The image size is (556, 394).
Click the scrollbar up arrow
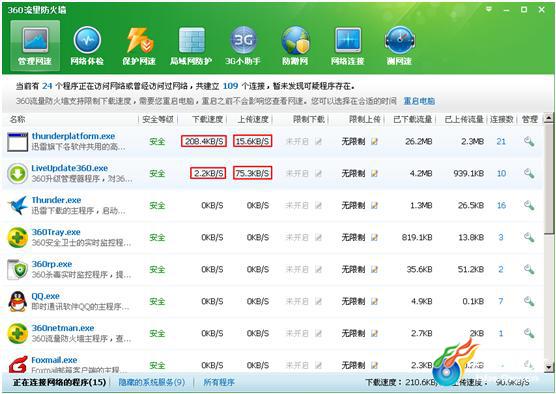549,117
